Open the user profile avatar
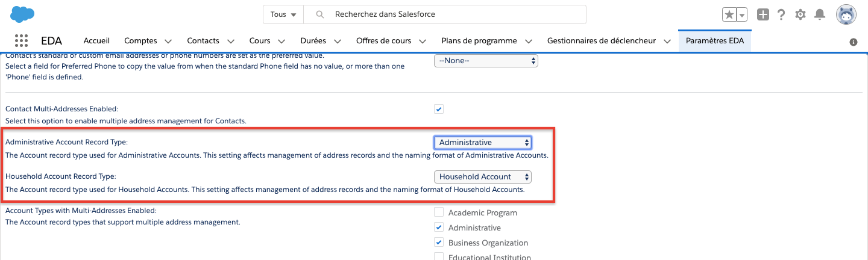This screenshot has width=868, height=260. (846, 14)
